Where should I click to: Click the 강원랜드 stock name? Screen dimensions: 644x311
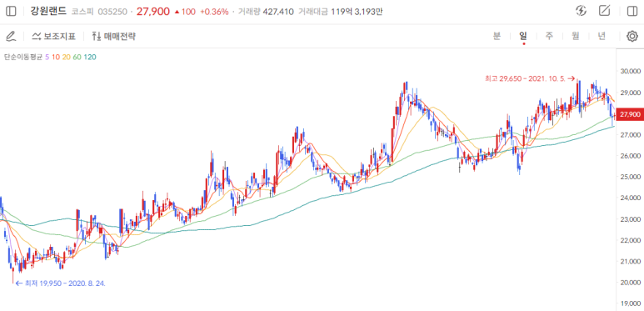click(48, 11)
